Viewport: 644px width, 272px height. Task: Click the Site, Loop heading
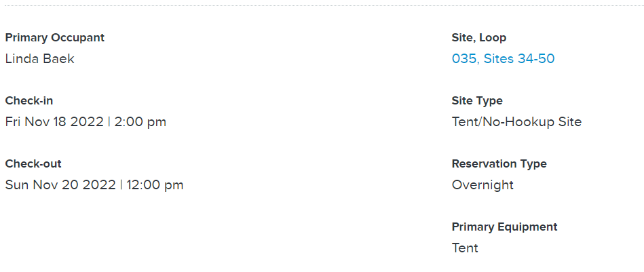(x=479, y=38)
